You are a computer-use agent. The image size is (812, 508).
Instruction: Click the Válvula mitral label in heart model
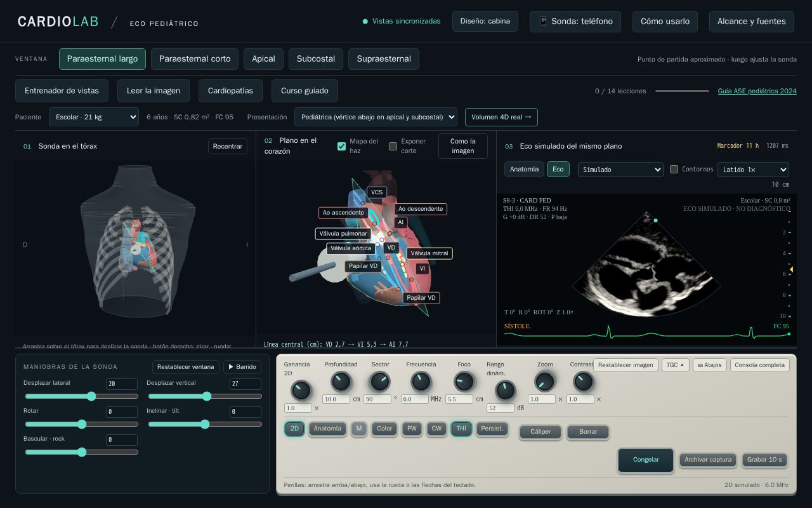tap(429, 253)
